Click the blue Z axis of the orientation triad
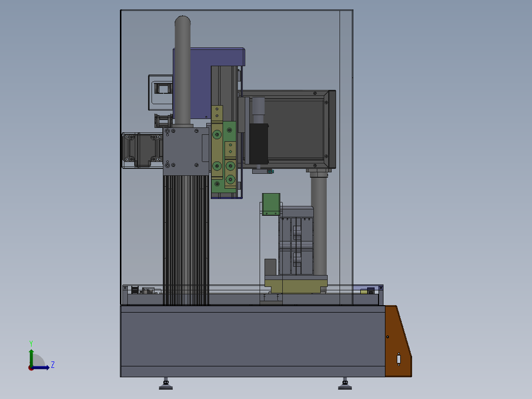This screenshot has width=532, height=399. pos(40,367)
